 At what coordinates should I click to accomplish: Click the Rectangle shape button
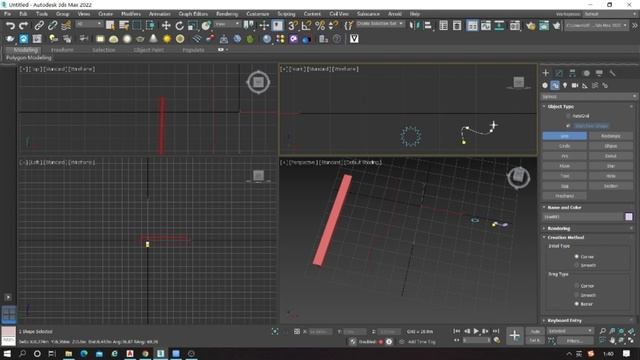pyautogui.click(x=611, y=136)
